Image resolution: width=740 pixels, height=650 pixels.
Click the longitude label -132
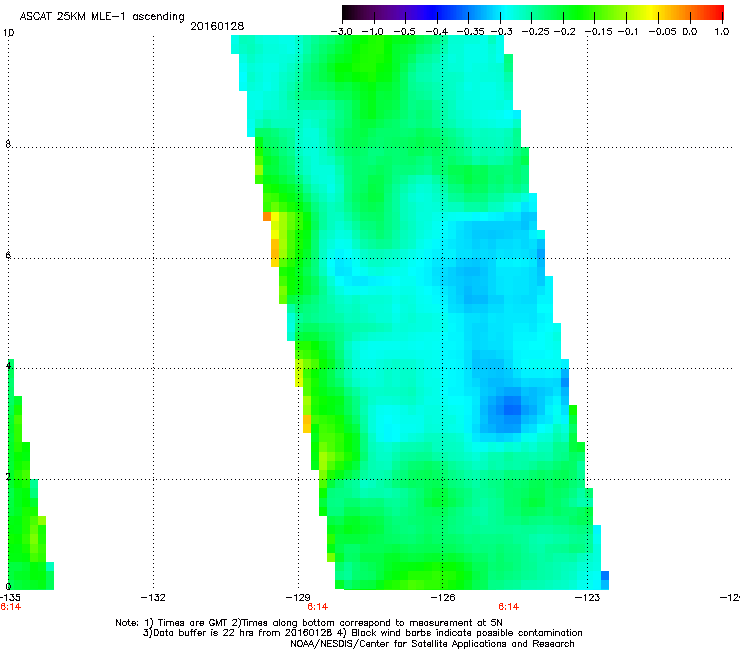tap(153, 598)
